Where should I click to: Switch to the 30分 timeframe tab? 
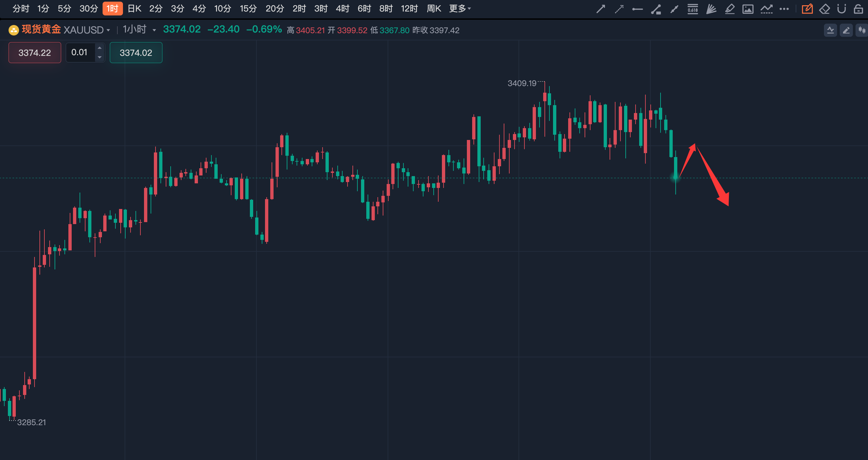coord(89,9)
